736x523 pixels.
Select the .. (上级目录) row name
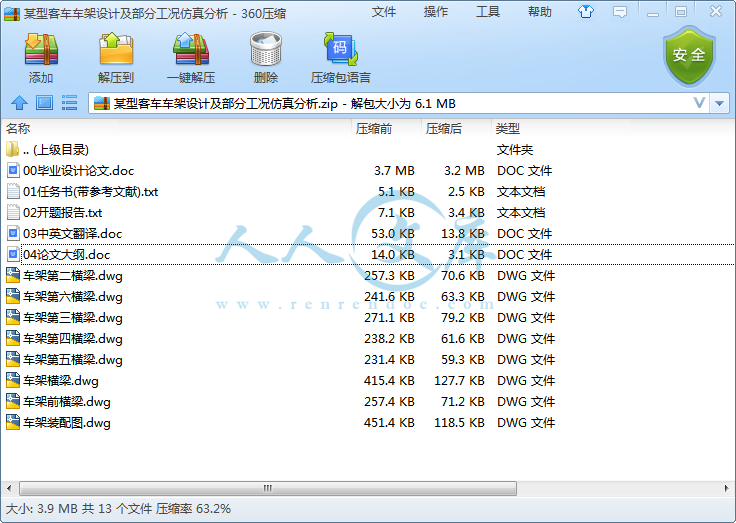[56, 150]
